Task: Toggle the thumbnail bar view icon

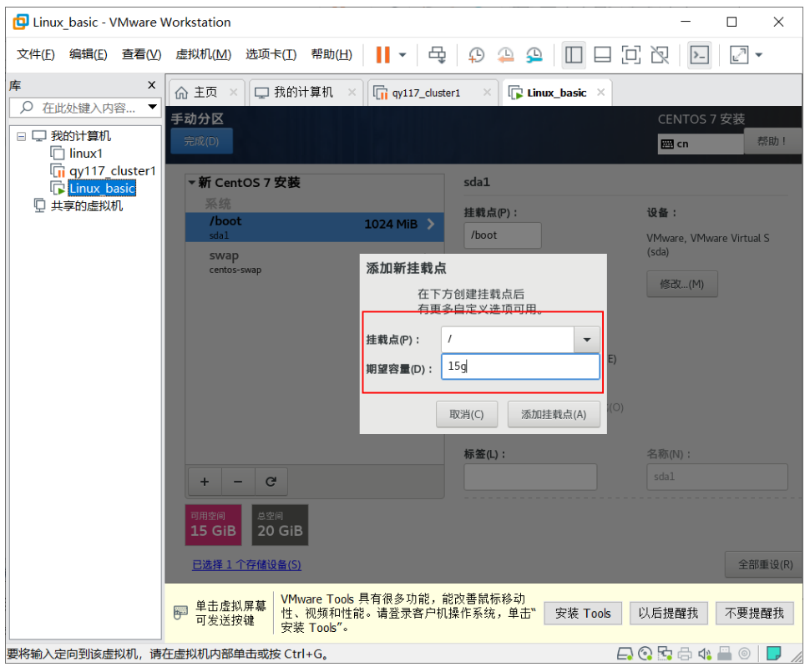Action: pos(602,55)
